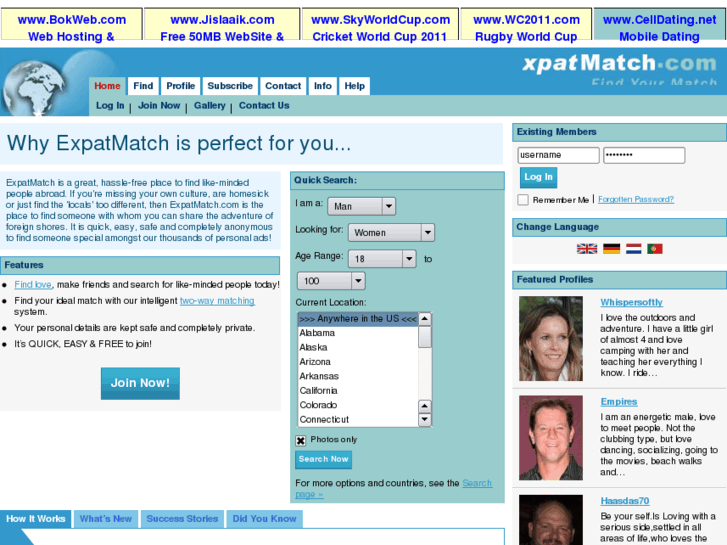Screen dimensions: 727x545
Task: Select Arkansas in location list
Action: (358, 376)
